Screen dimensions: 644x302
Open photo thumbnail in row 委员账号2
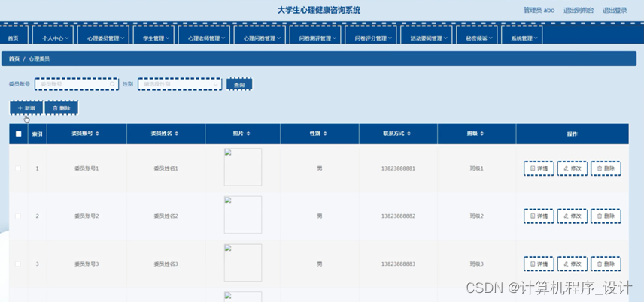click(x=243, y=215)
